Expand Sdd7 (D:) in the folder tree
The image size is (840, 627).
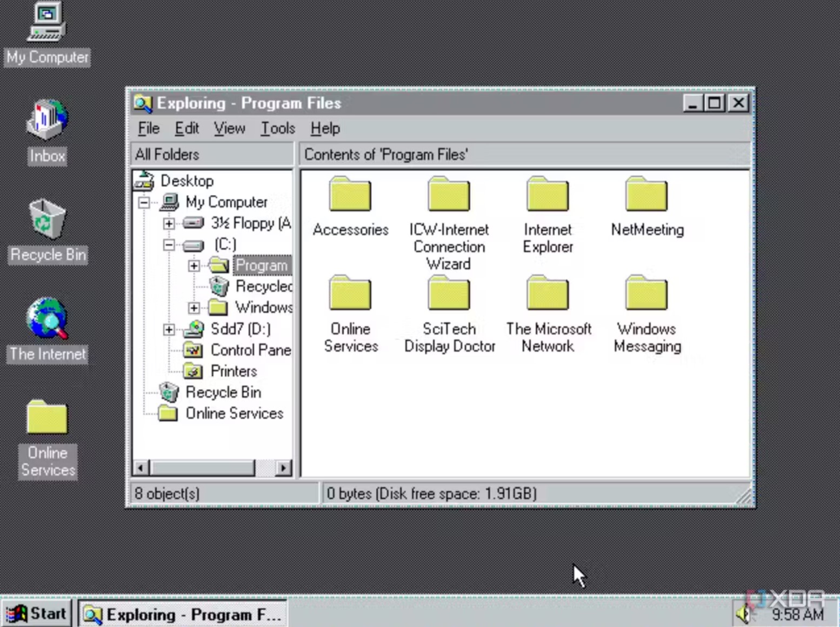[168, 329]
